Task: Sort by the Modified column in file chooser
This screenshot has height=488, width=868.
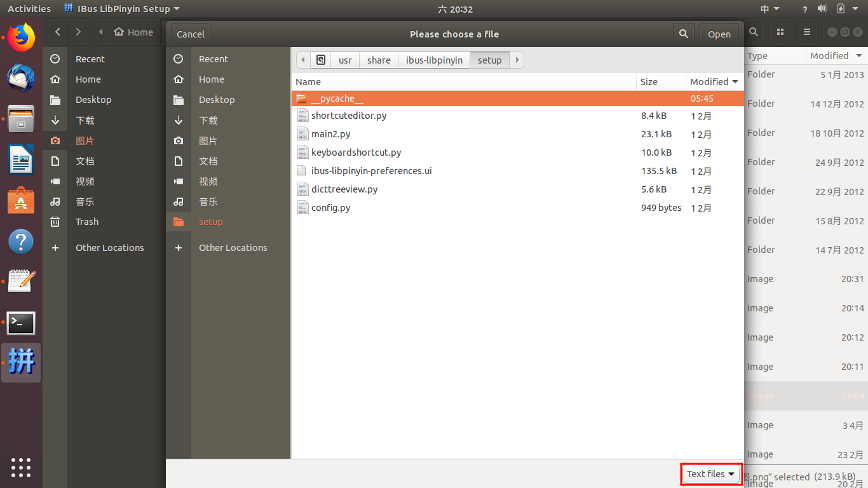Action: (x=714, y=82)
